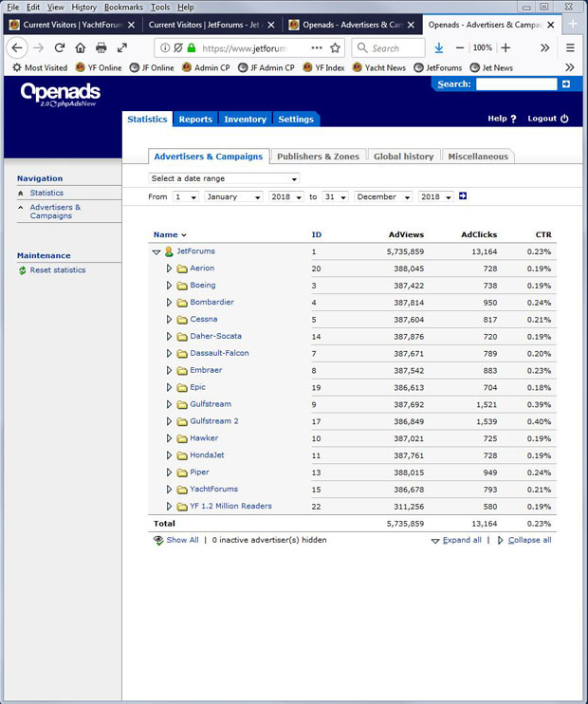Expand the Embraer campaign row
Screen dimensions: 588x704
tap(169, 370)
